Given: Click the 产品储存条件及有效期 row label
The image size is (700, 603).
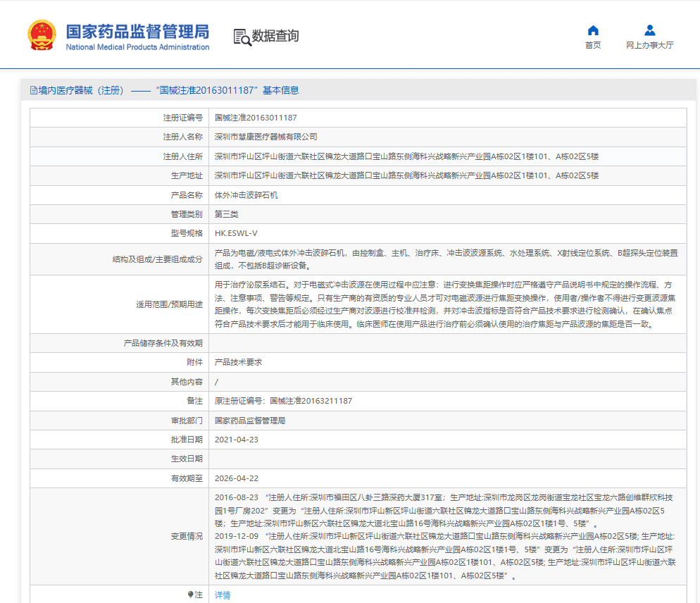Looking at the screenshot, I should click(x=163, y=343).
